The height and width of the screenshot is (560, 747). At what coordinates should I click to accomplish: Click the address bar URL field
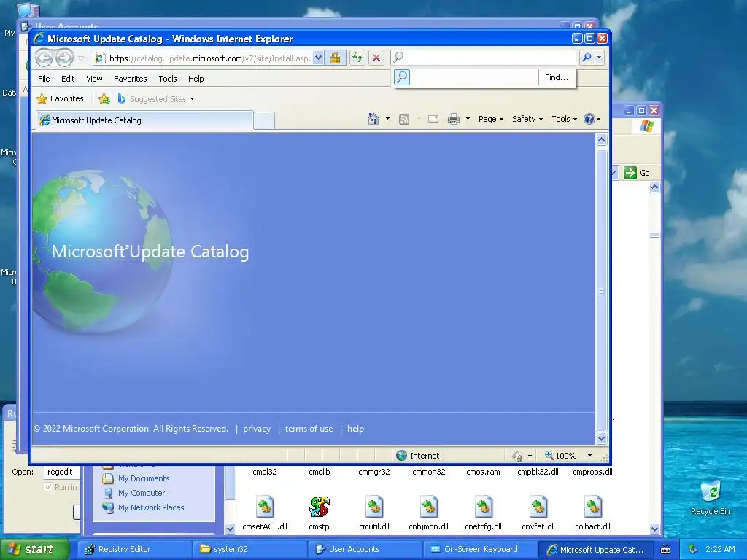tap(203, 58)
